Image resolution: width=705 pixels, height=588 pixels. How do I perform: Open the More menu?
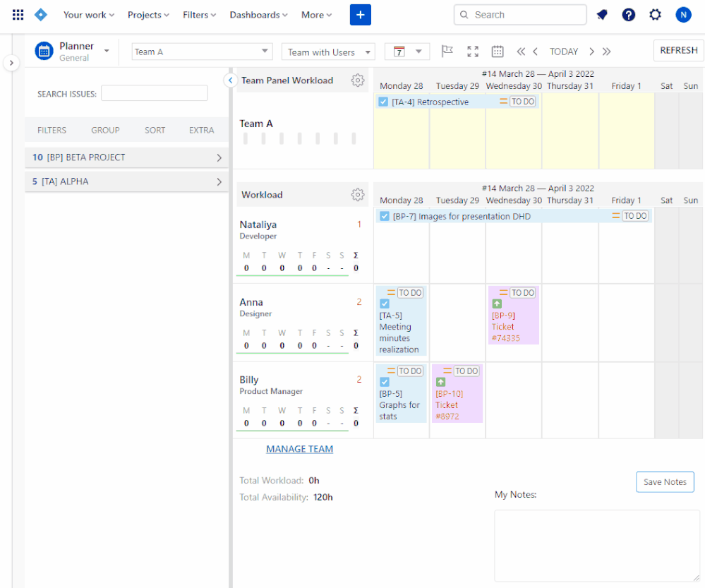317,15
